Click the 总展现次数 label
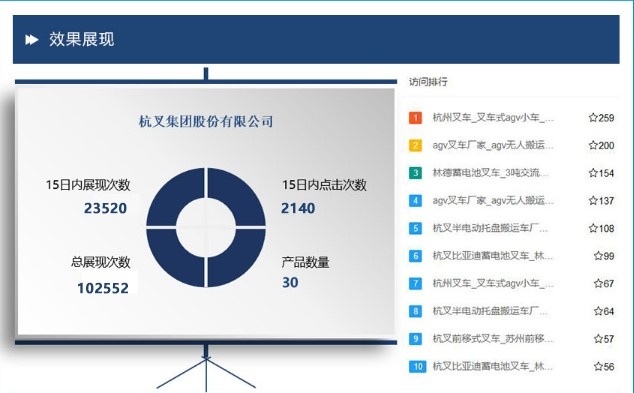Image resolution: width=634 pixels, height=393 pixels. coord(101,262)
